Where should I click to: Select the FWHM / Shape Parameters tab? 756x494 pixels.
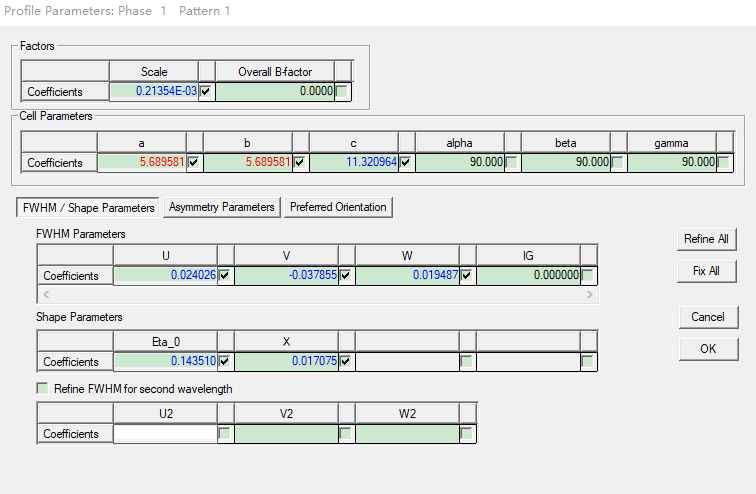coord(87,207)
